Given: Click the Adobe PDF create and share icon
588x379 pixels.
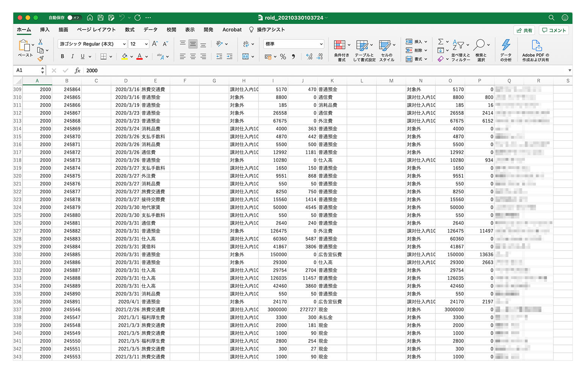Looking at the screenshot, I should [x=536, y=45].
